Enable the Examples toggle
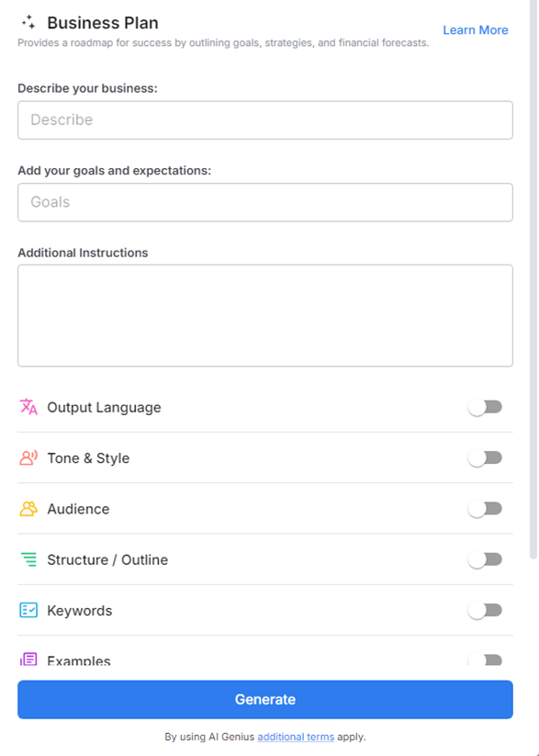This screenshot has height=756, width=539. coord(486,660)
